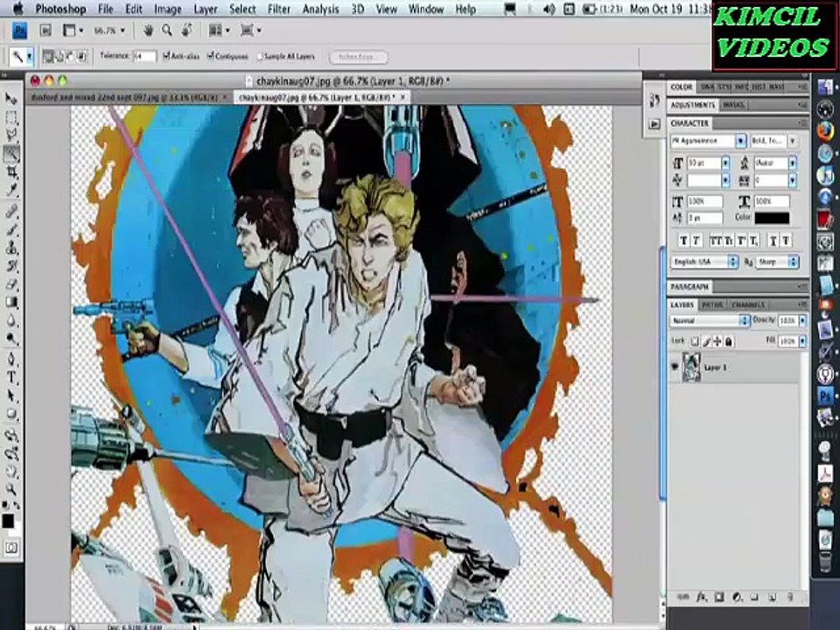Select the Dodge tool
The height and width of the screenshot is (630, 840).
pyautogui.click(x=10, y=339)
